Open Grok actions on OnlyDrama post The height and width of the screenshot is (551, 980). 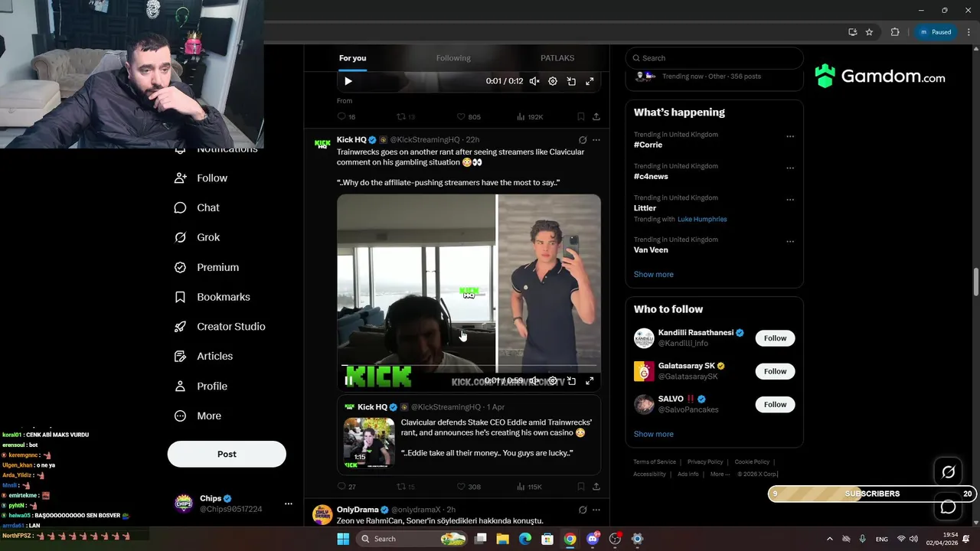click(583, 510)
